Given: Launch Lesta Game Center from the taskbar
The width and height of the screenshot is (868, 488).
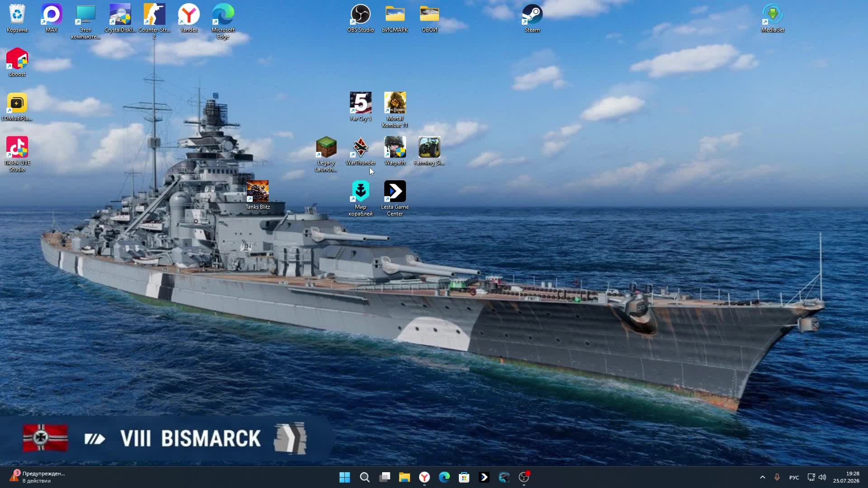Looking at the screenshot, I should (x=484, y=477).
